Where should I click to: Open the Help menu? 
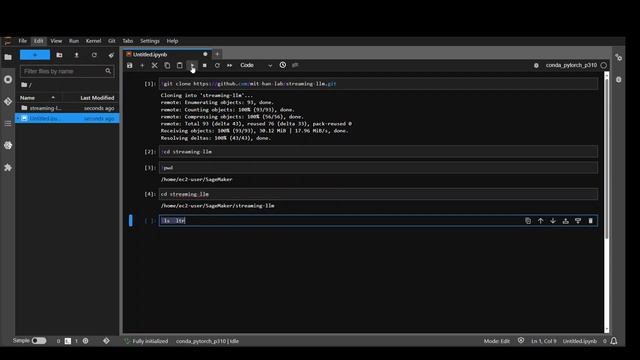[x=172, y=41]
